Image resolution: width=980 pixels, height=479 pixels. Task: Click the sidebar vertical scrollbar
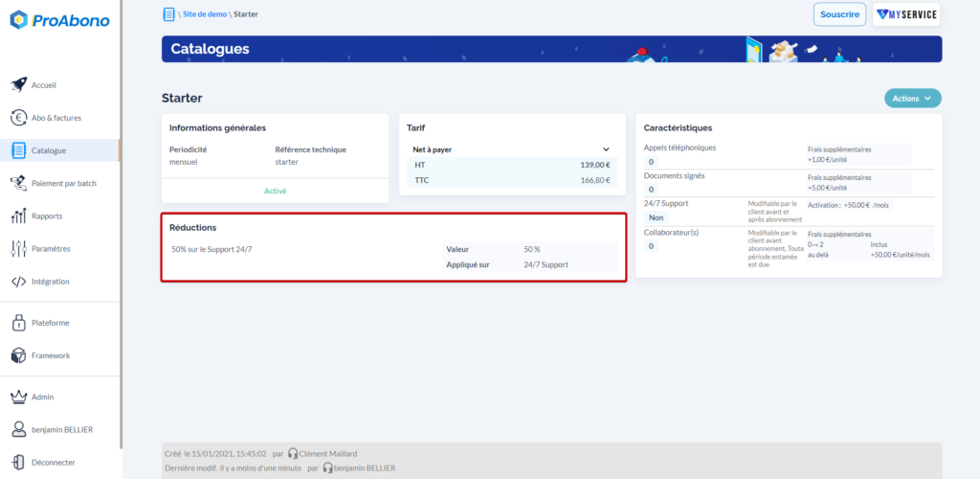click(122, 224)
